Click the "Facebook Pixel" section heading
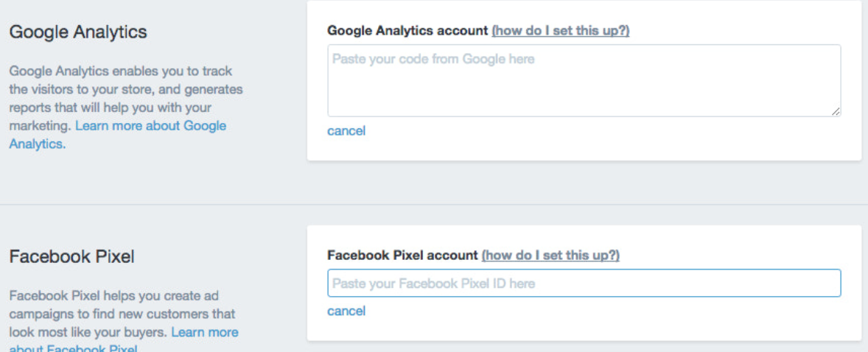 [x=71, y=257]
